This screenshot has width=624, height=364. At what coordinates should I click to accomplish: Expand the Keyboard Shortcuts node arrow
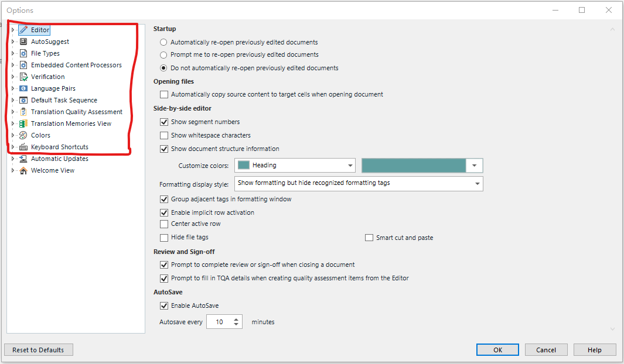13,147
